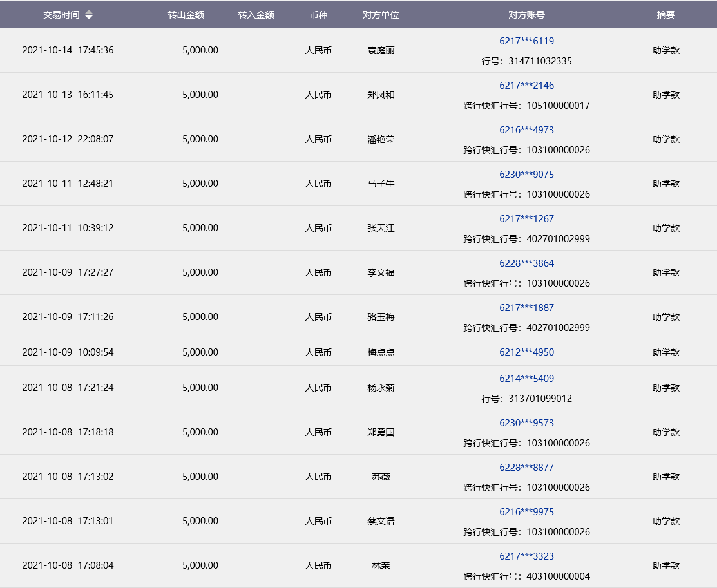Select account link 6230***9573
Screen dimensions: 717x588
tap(526, 423)
